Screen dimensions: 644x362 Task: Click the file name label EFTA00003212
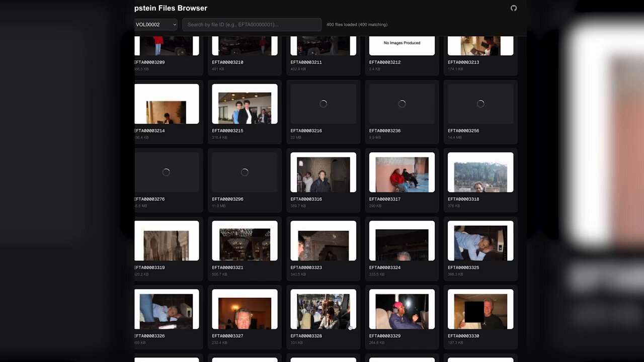point(385,62)
